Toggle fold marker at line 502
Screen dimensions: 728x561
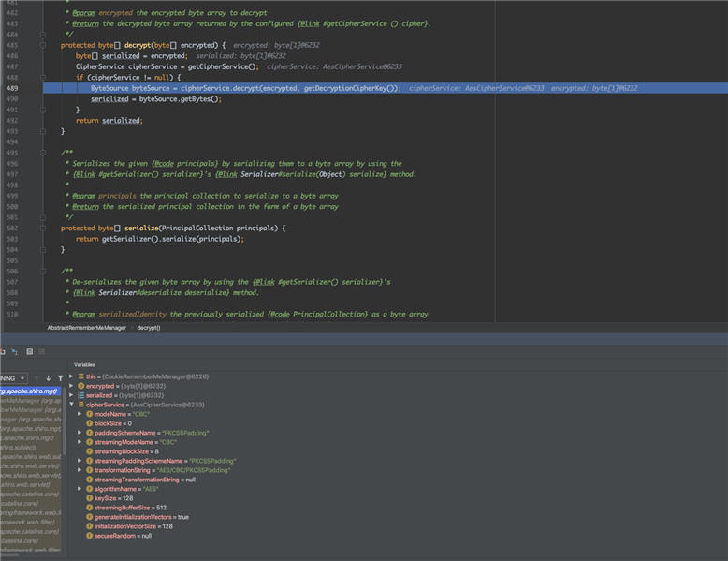[x=43, y=229]
